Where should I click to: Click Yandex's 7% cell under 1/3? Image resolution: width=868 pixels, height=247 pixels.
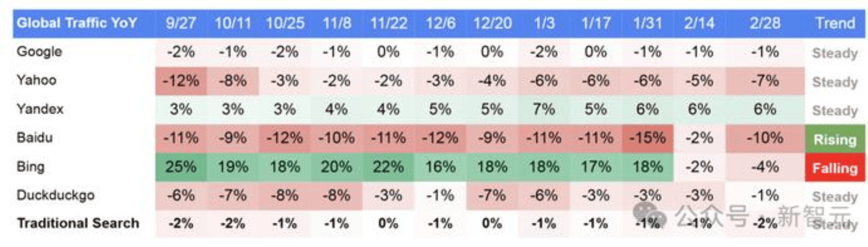[544, 109]
